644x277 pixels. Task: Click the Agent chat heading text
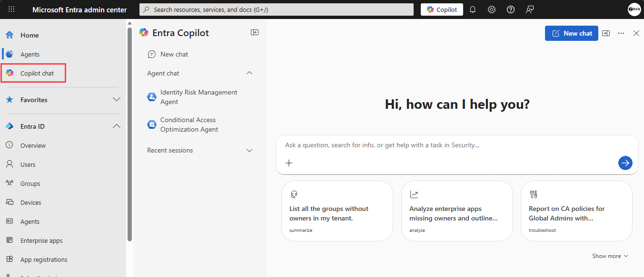163,73
